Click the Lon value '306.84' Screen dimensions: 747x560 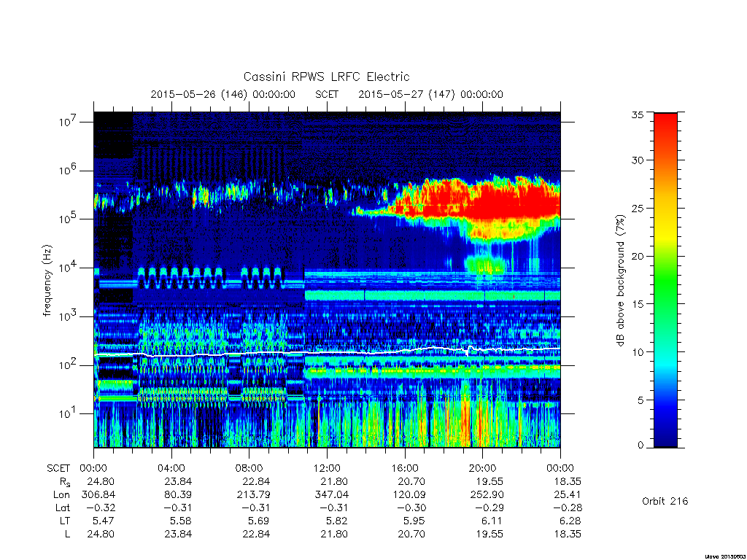pos(98,495)
